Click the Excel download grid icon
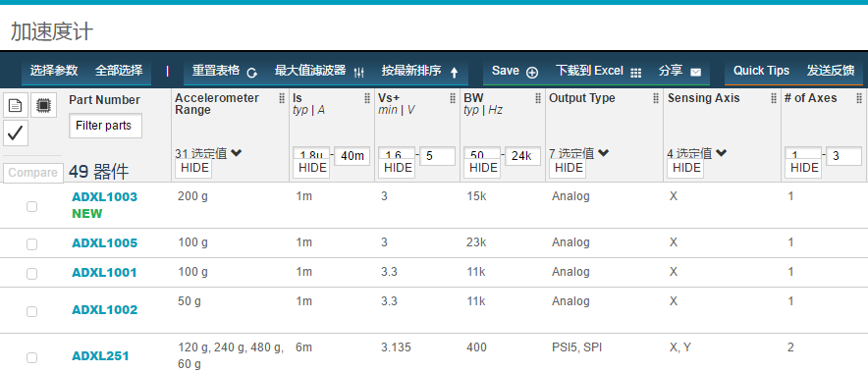This screenshot has width=868, height=373. pos(636,73)
